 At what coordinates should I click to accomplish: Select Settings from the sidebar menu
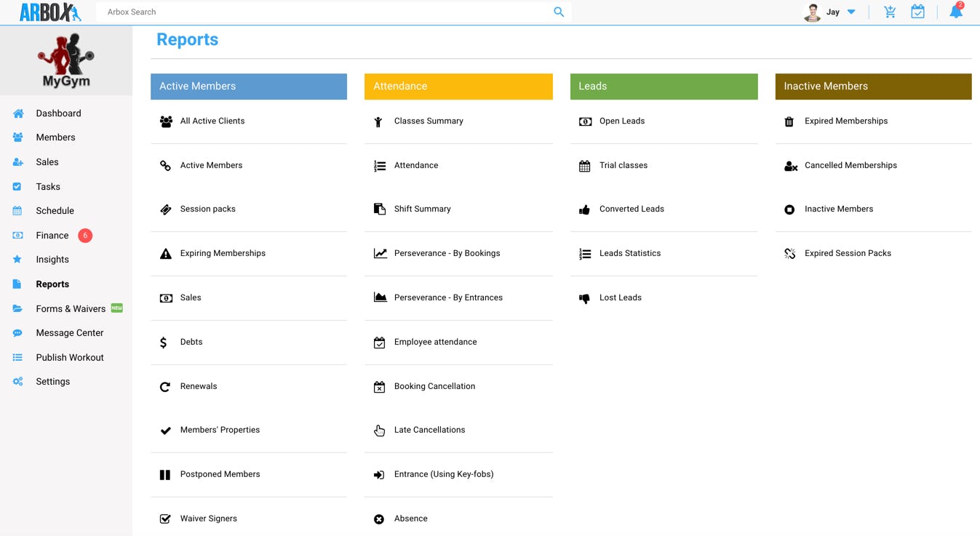click(52, 381)
